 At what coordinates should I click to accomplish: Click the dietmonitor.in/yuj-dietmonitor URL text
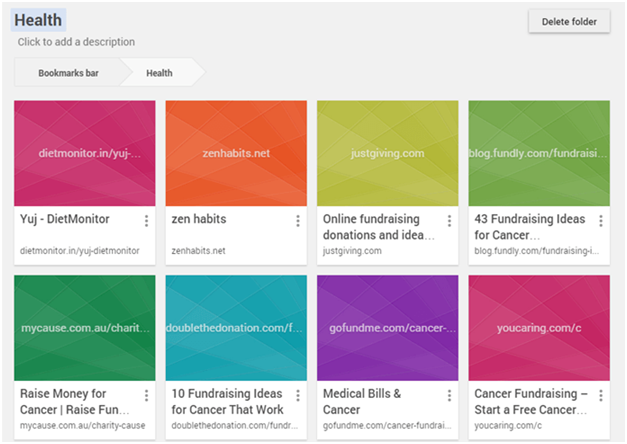click(x=80, y=251)
